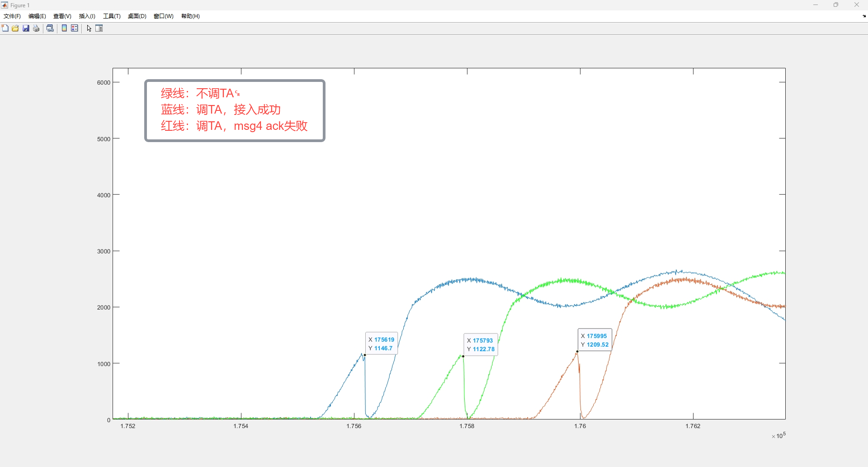This screenshot has width=868, height=467.
Task: Open the 编辑(E) menu
Action: [37, 16]
